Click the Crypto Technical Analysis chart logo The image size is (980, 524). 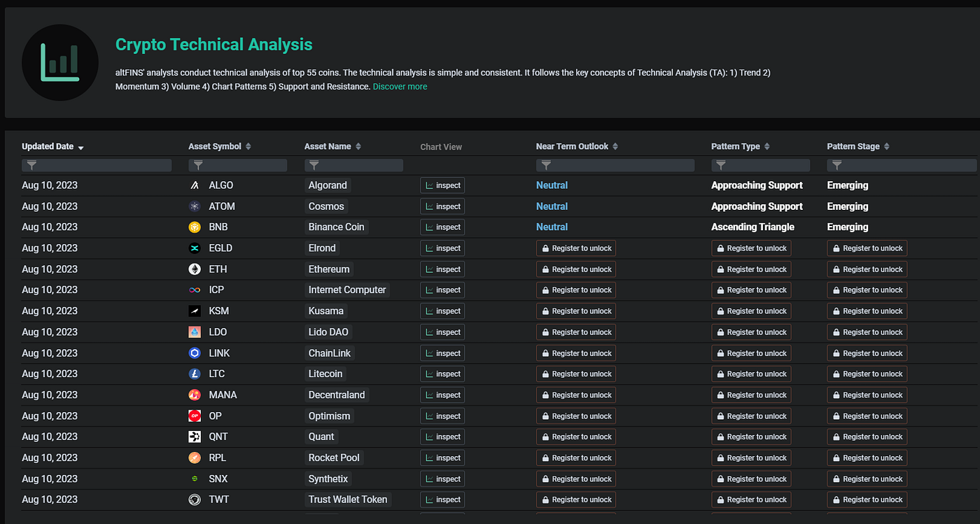(x=59, y=62)
